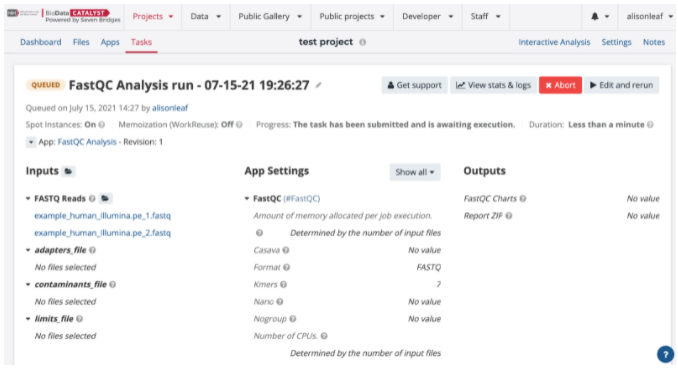Open the Show all dropdown in App Settings
The height and width of the screenshot is (372, 678).
tap(415, 172)
